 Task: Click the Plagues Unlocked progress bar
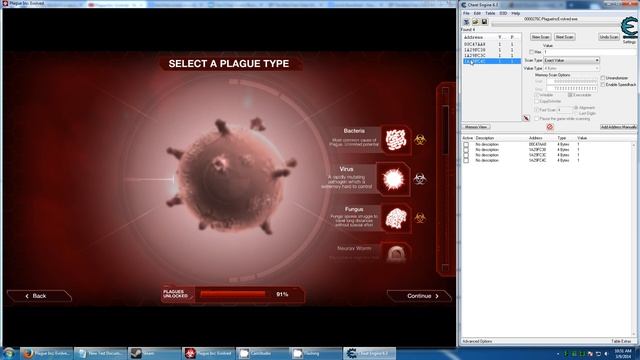(233, 294)
